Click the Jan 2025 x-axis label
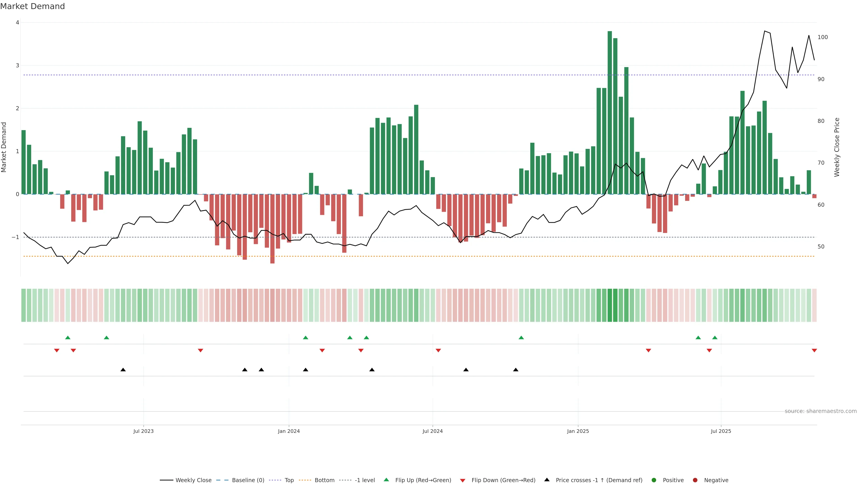This screenshot has width=868, height=488. click(x=578, y=431)
